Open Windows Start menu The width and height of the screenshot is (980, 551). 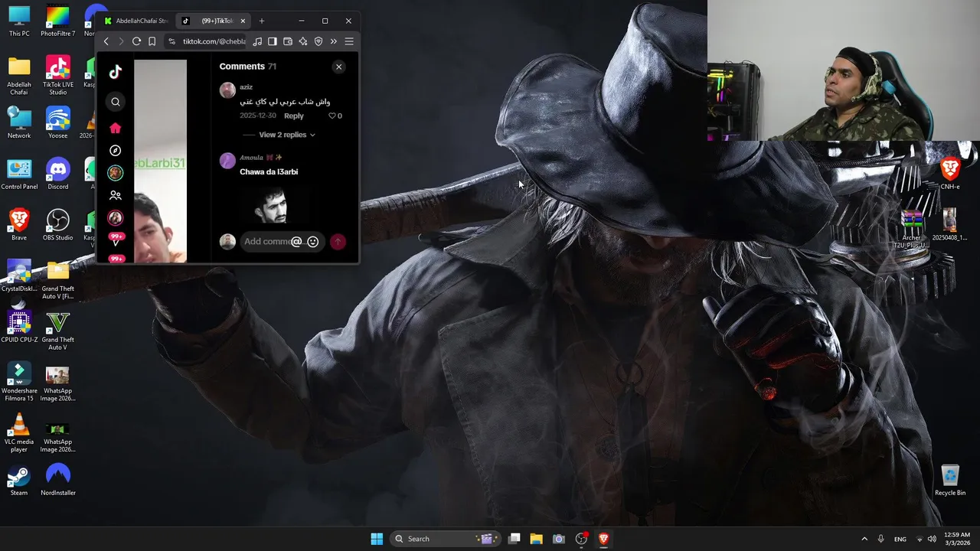tap(377, 539)
